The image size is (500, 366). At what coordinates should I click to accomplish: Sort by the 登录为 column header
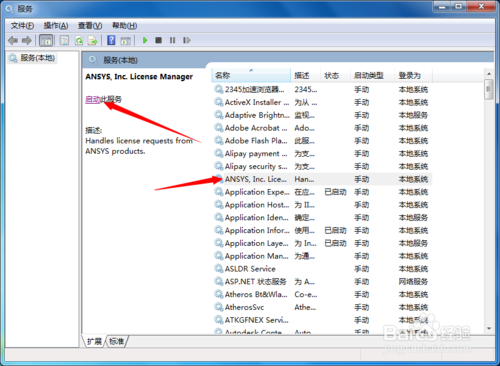414,75
